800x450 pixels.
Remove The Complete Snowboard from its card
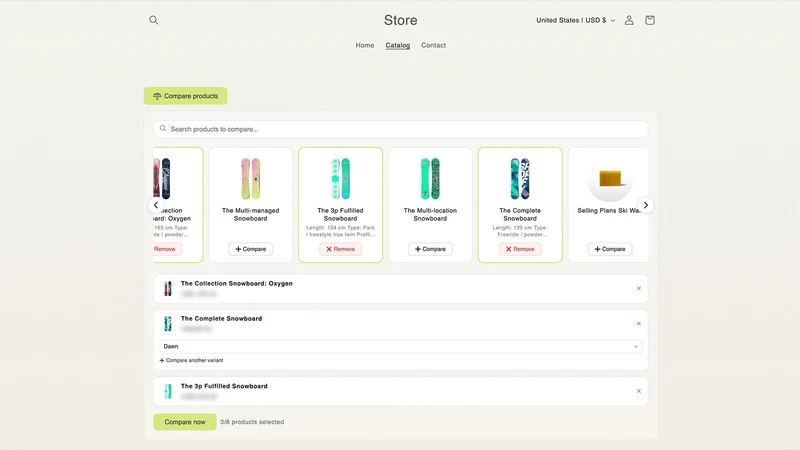[x=520, y=249]
